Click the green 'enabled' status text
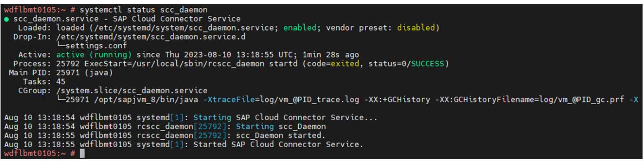 coord(300,28)
